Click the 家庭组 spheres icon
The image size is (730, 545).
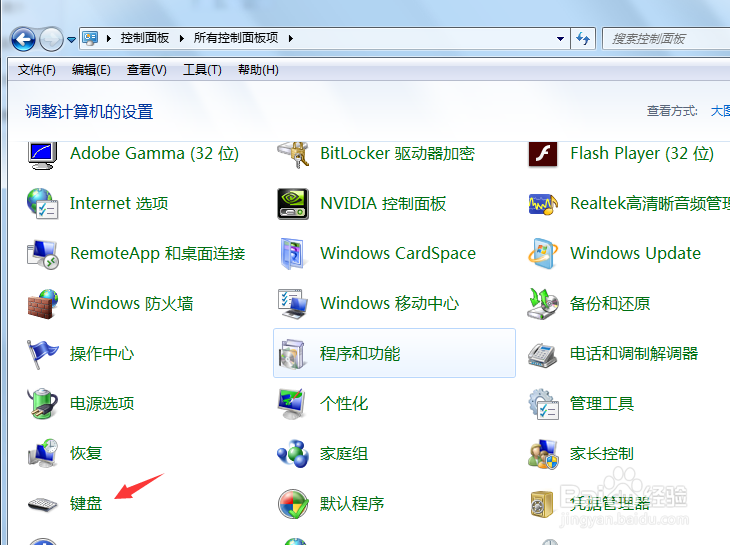293,453
